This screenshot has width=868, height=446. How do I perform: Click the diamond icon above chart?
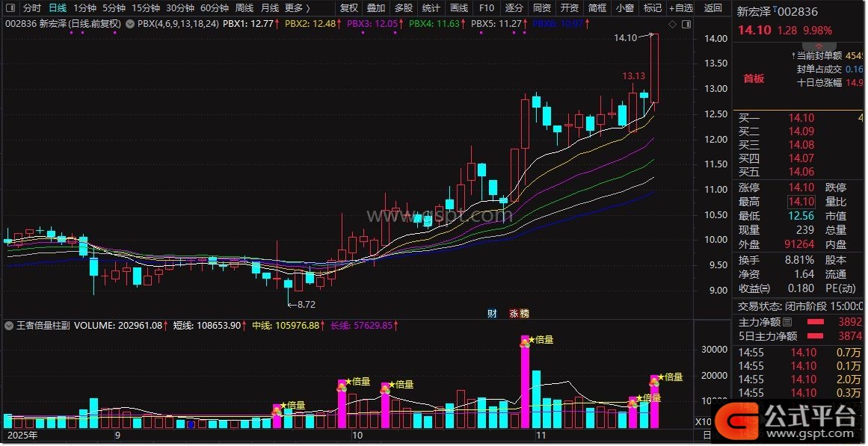[x=672, y=25]
